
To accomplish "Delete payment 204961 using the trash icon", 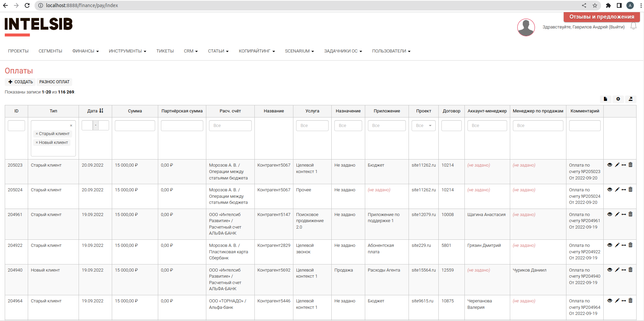I will click(630, 214).
